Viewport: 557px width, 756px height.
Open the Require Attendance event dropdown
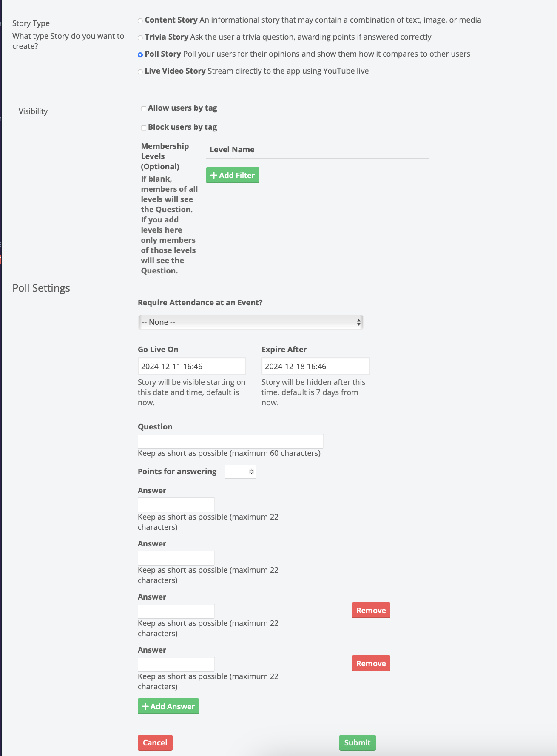(250, 322)
